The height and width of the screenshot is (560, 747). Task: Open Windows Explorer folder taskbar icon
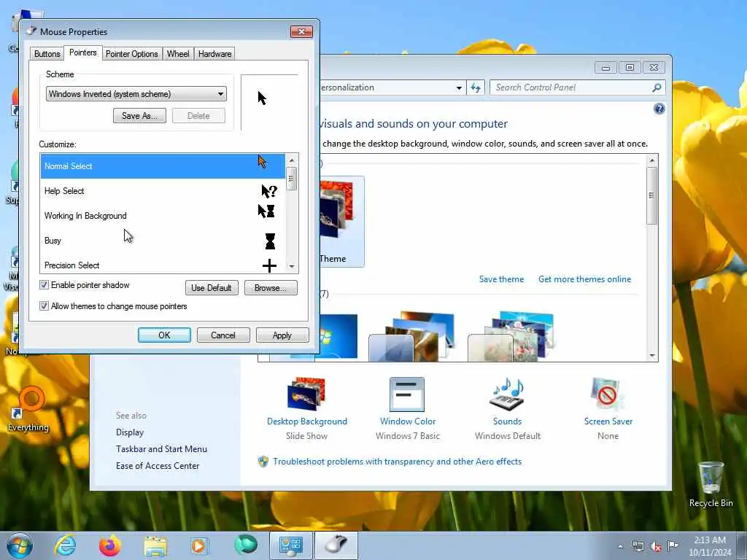tap(156, 546)
